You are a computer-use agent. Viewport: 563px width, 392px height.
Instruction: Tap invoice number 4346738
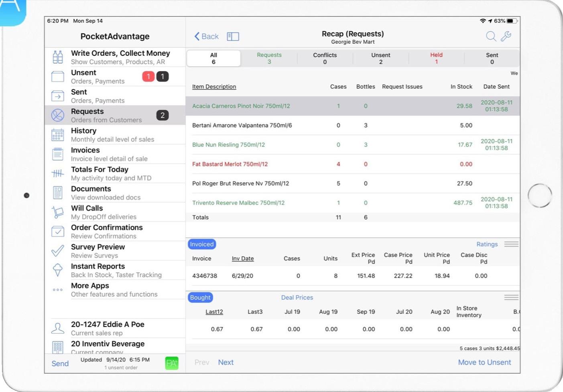(205, 276)
